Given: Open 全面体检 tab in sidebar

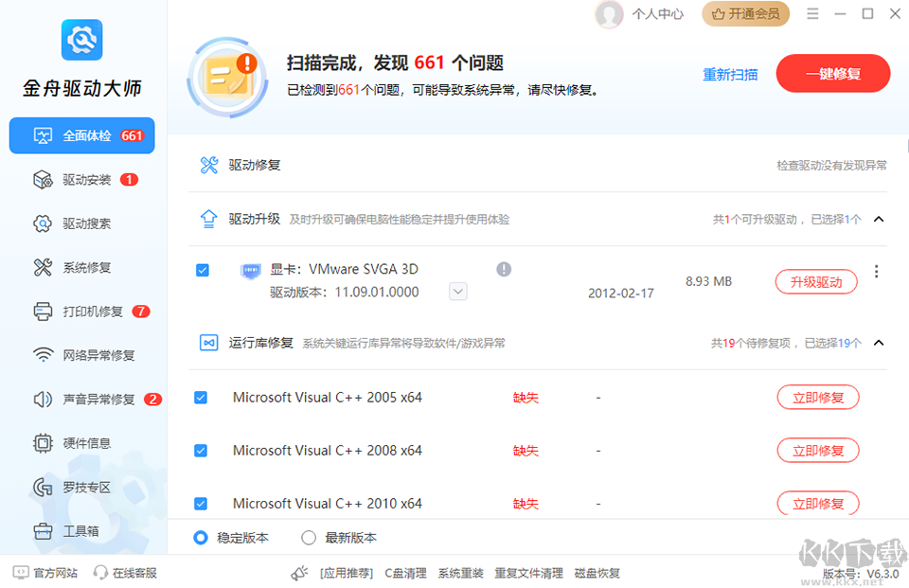Looking at the screenshot, I should pos(81,135).
